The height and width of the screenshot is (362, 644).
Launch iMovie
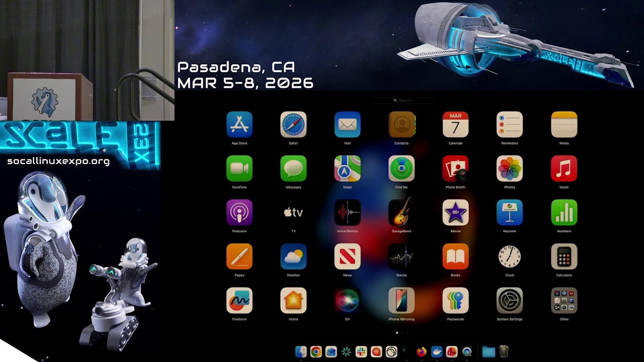tap(455, 213)
